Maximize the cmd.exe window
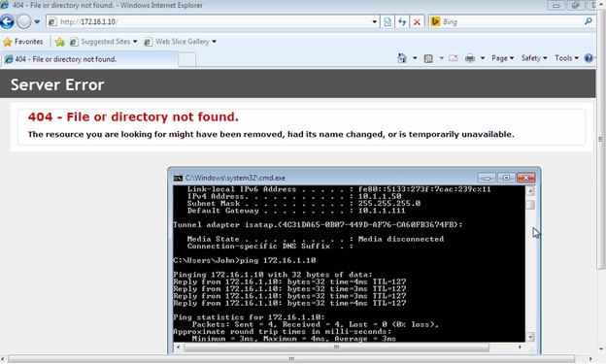 click(x=506, y=178)
